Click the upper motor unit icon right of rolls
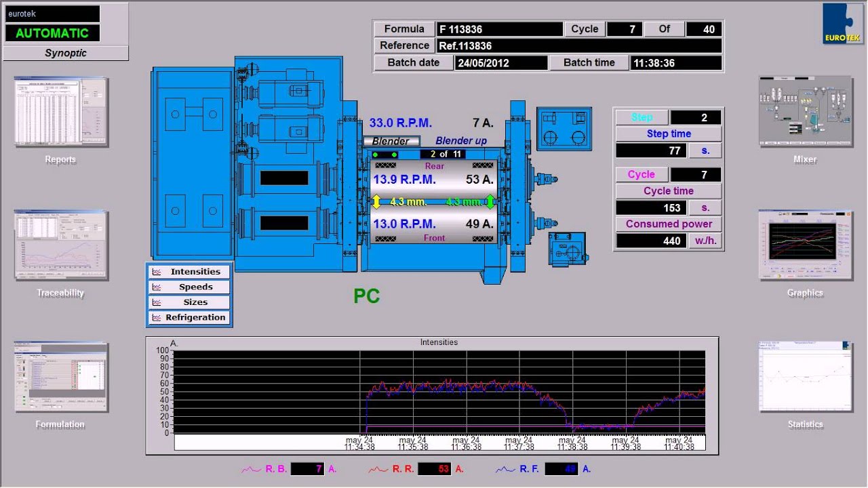Viewport: 868px width, 488px height. pos(564,128)
